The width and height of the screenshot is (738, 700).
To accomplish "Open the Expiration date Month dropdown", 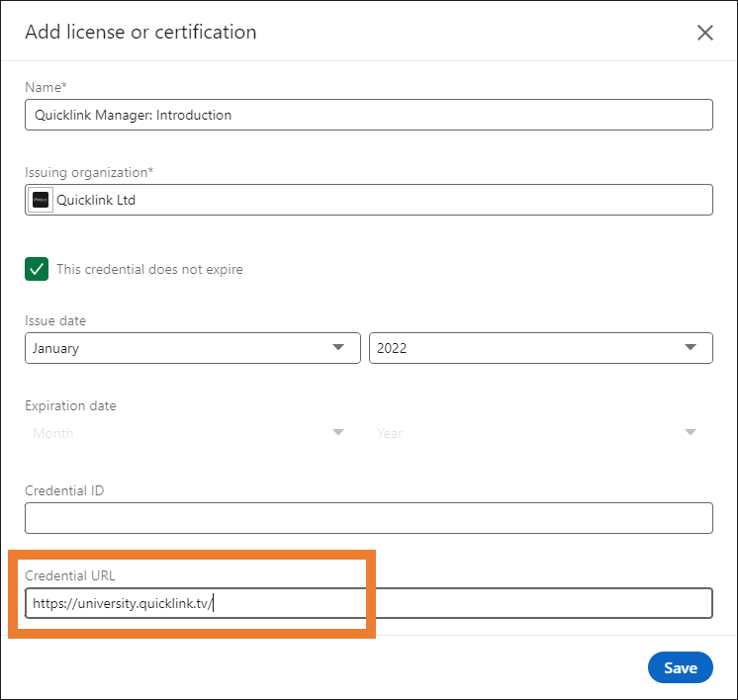I will [193, 433].
